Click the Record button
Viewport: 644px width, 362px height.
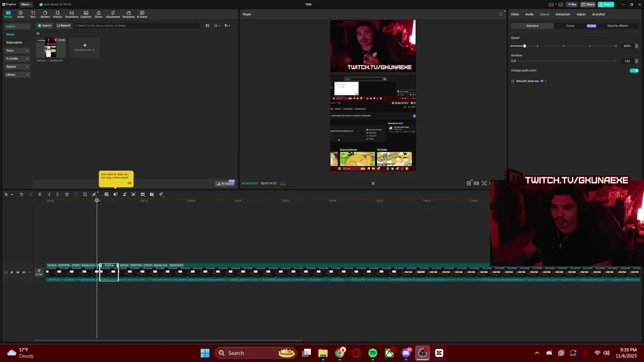63,25
